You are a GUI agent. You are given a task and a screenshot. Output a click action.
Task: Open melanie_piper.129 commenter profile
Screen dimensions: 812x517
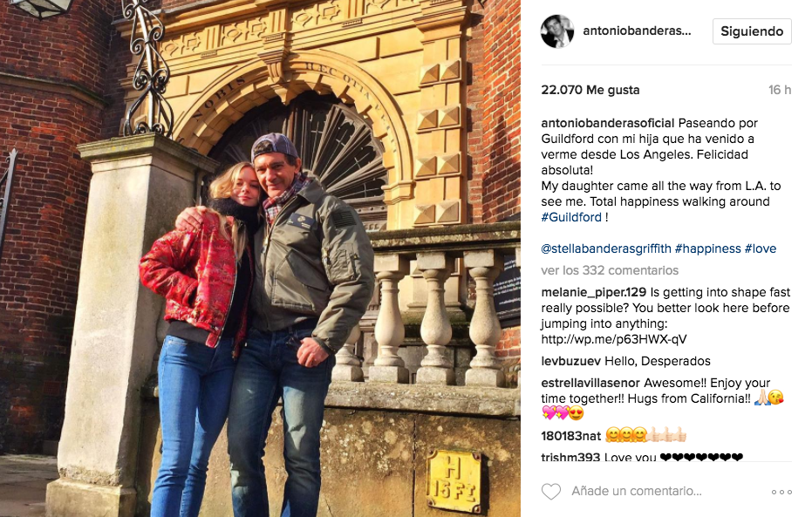click(593, 292)
